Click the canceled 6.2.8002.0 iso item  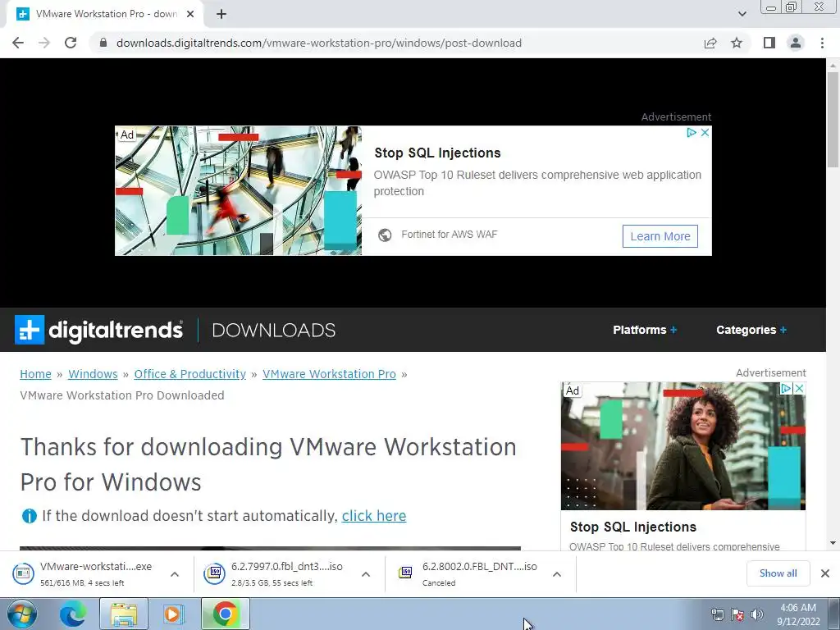(470, 573)
